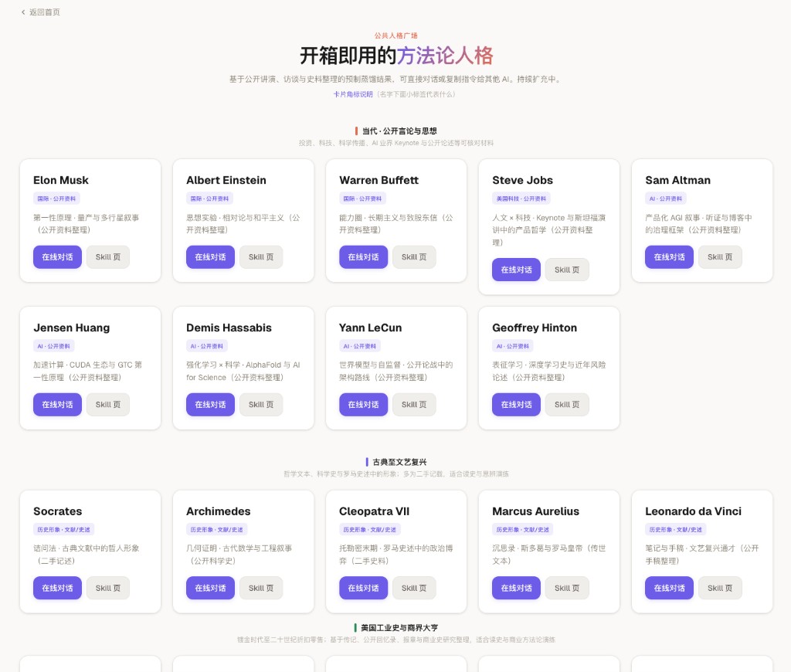This screenshot has height=672, width=791.
Task: Click the Steve Jobs card title
Action: (522, 180)
